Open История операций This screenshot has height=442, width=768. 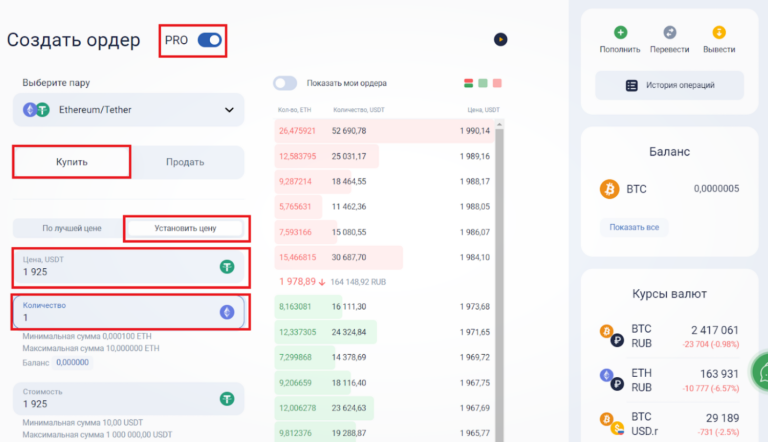click(668, 85)
